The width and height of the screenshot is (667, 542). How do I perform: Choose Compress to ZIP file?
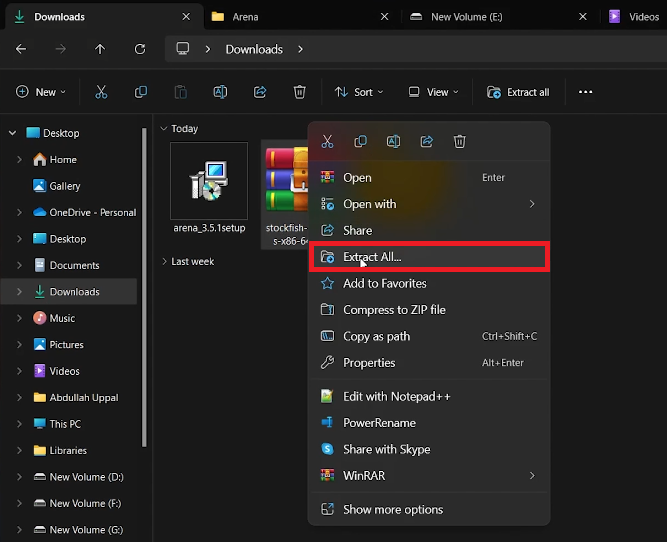[394, 310]
